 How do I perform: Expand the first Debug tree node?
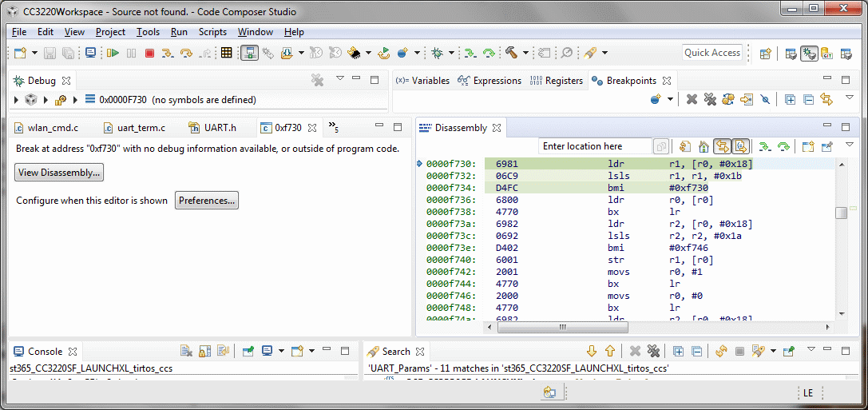[16, 100]
